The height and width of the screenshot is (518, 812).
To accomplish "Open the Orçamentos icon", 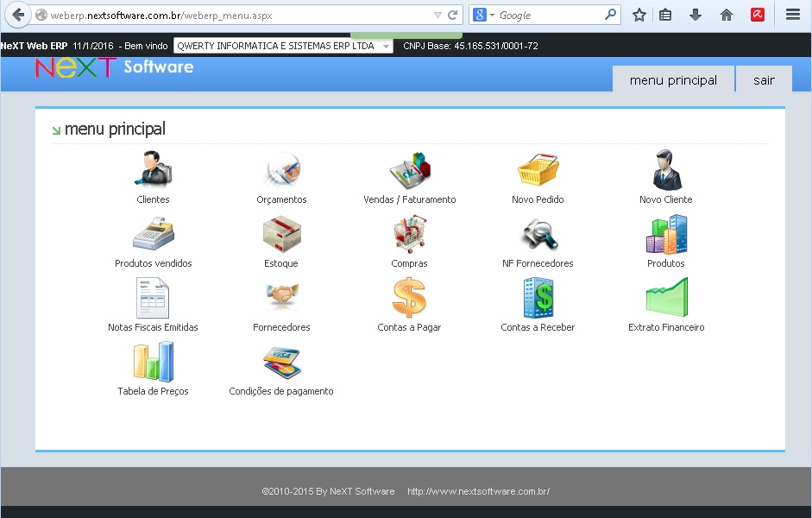I will point(281,169).
